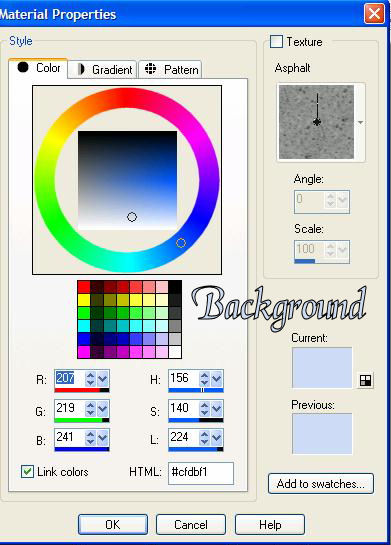The width and height of the screenshot is (391, 545).
Task: Enable the Texture checkbox
Action: (276, 41)
